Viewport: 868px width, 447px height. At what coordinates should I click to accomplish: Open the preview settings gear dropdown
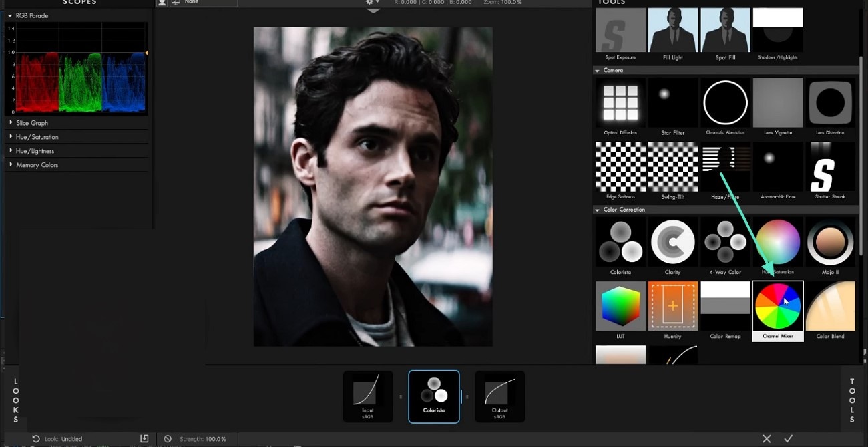373,3
